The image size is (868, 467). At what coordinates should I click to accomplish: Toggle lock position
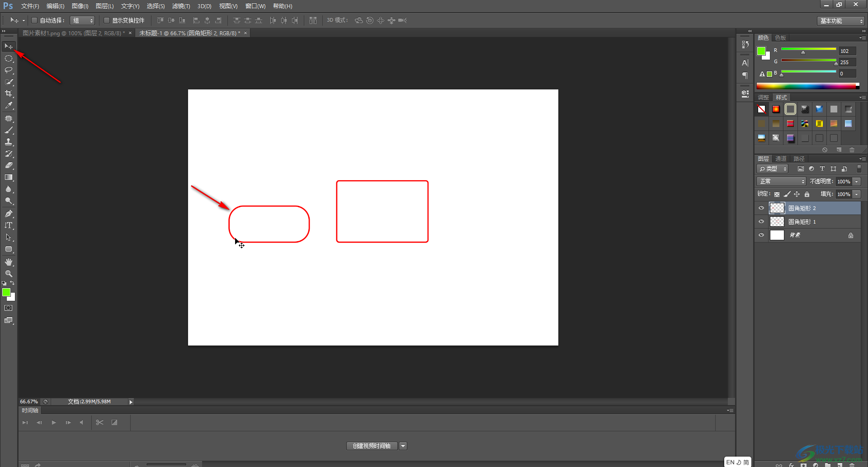[x=797, y=194]
